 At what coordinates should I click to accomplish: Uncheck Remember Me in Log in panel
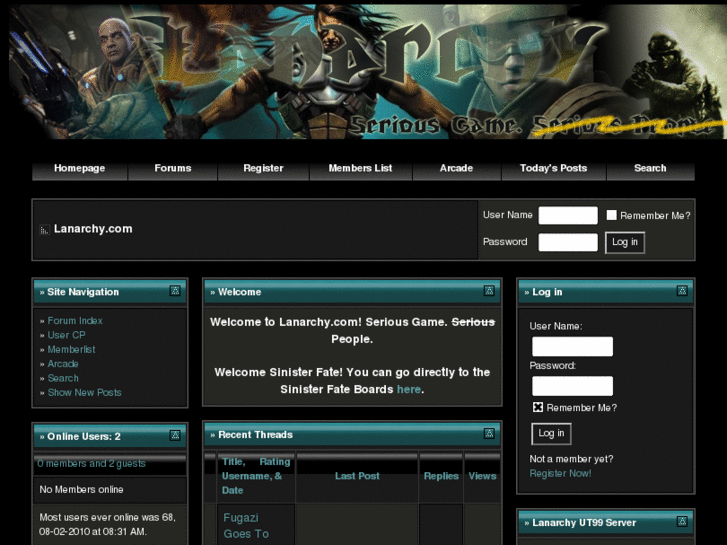coord(537,407)
